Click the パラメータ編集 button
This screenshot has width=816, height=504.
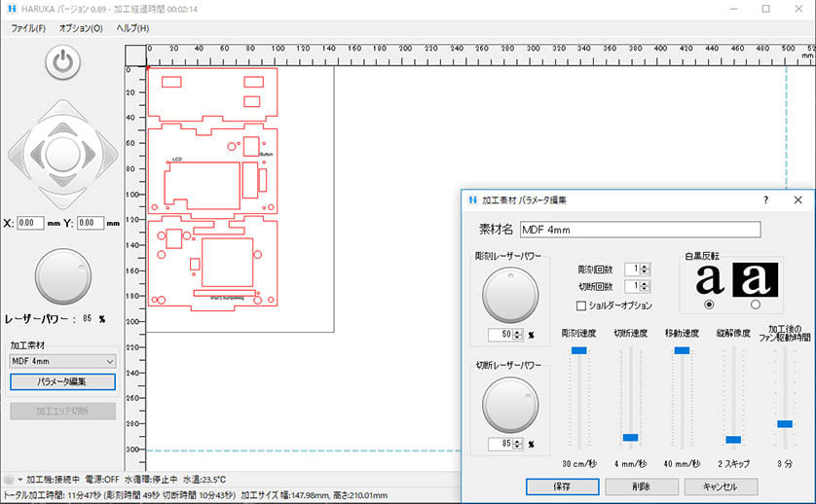pos(62,381)
